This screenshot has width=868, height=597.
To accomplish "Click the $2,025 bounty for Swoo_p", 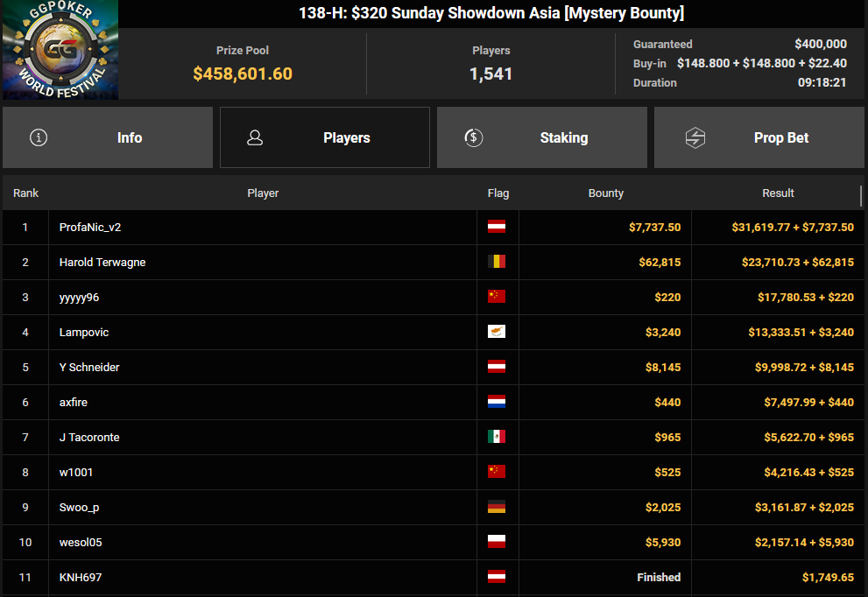I will pyautogui.click(x=663, y=508).
